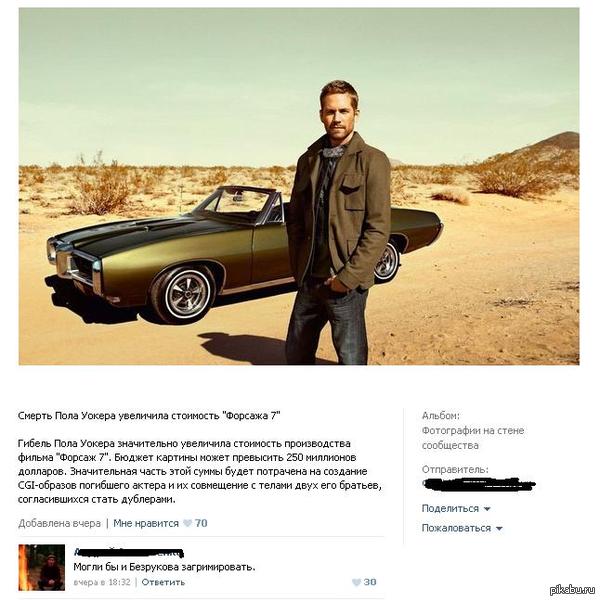This screenshot has height=601, width=600.
Task: Open the main desert car photo
Action: [299, 186]
